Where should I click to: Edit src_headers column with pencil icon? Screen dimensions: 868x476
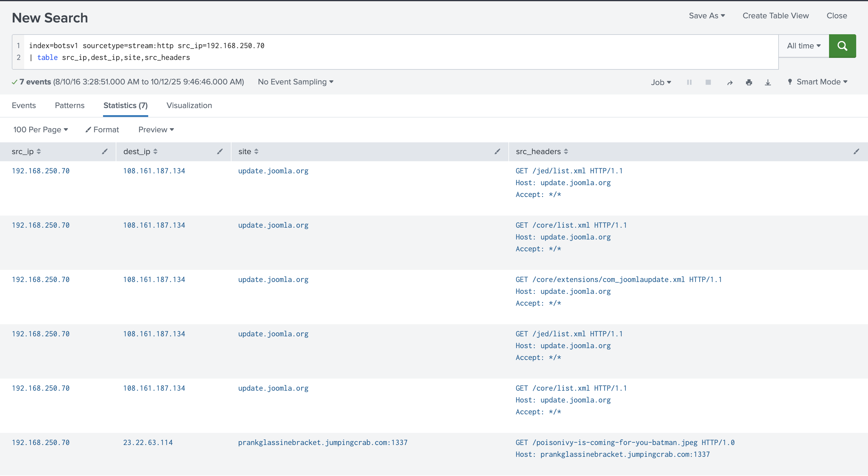coord(856,151)
